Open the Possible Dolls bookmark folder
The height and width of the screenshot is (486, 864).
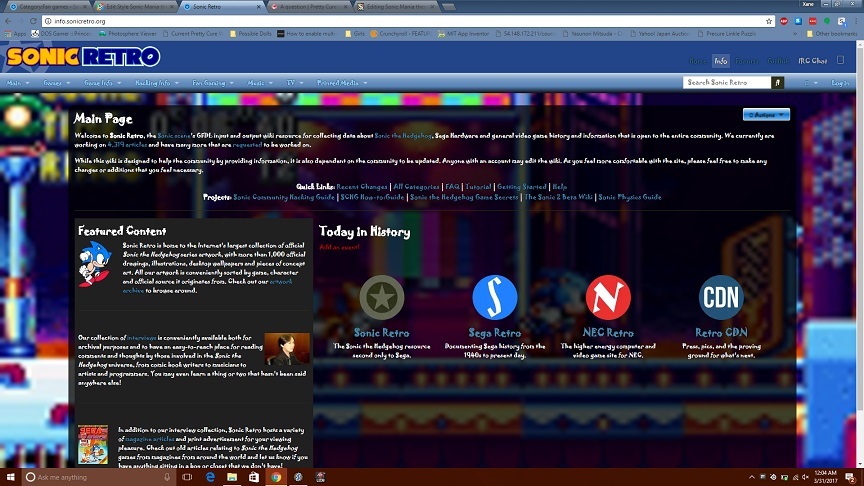point(251,34)
